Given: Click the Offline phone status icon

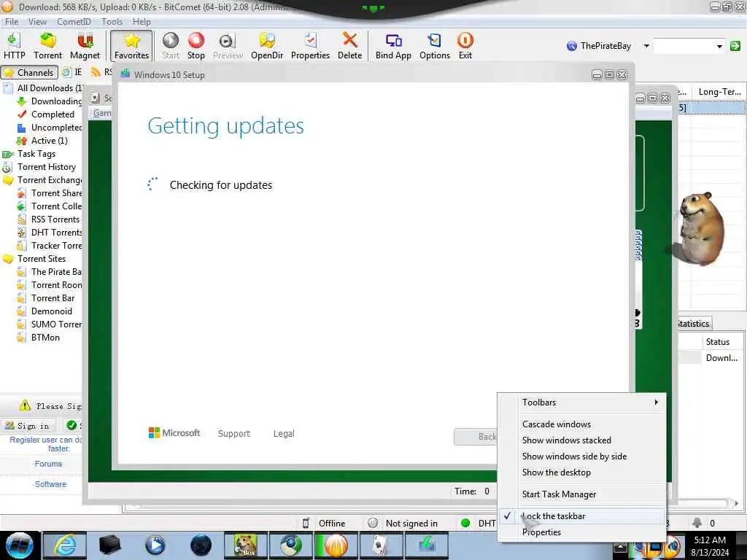Looking at the screenshot, I should coord(306,523).
